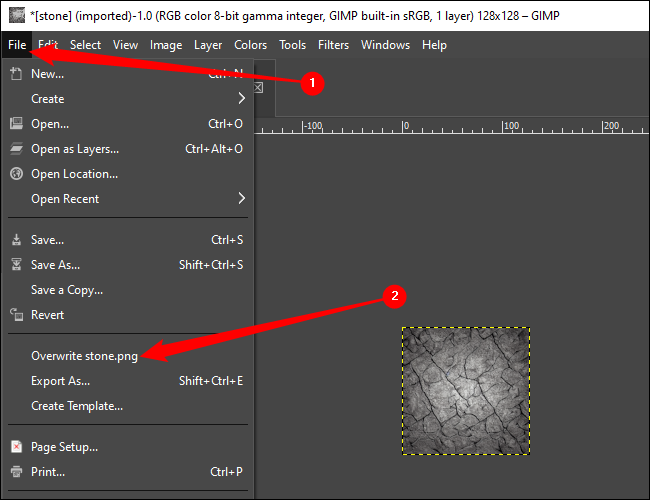Click the Open as Layers icon
650x500 pixels.
[x=16, y=148]
